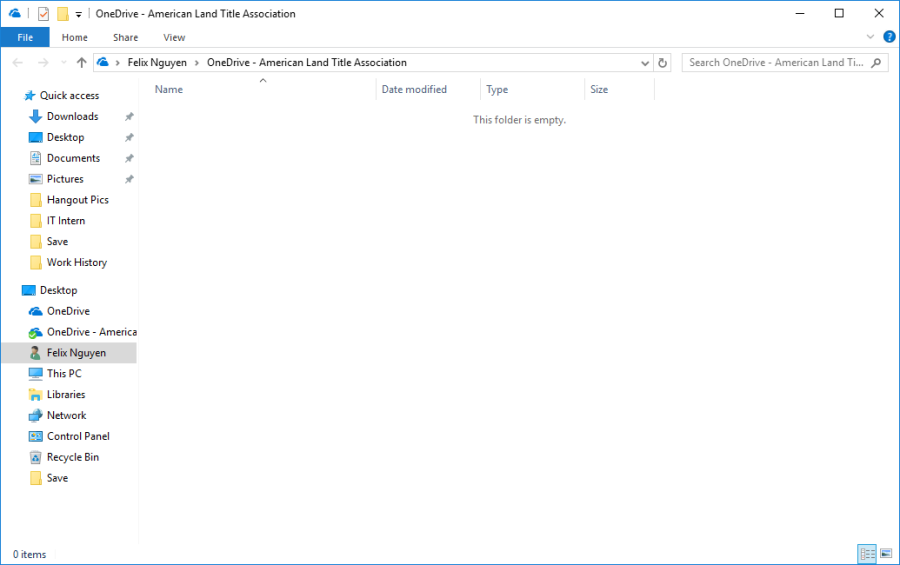Click the pin icon next to Downloads
900x565 pixels.
coord(129,117)
